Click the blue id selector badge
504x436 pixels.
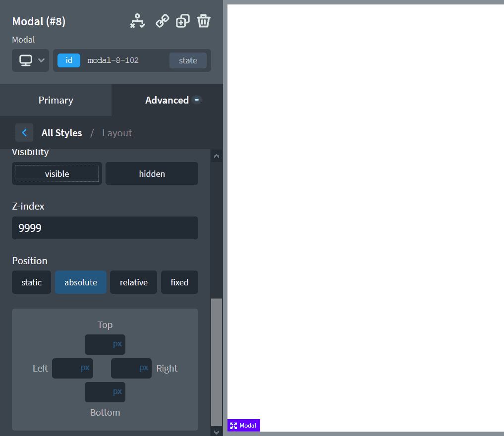point(69,60)
